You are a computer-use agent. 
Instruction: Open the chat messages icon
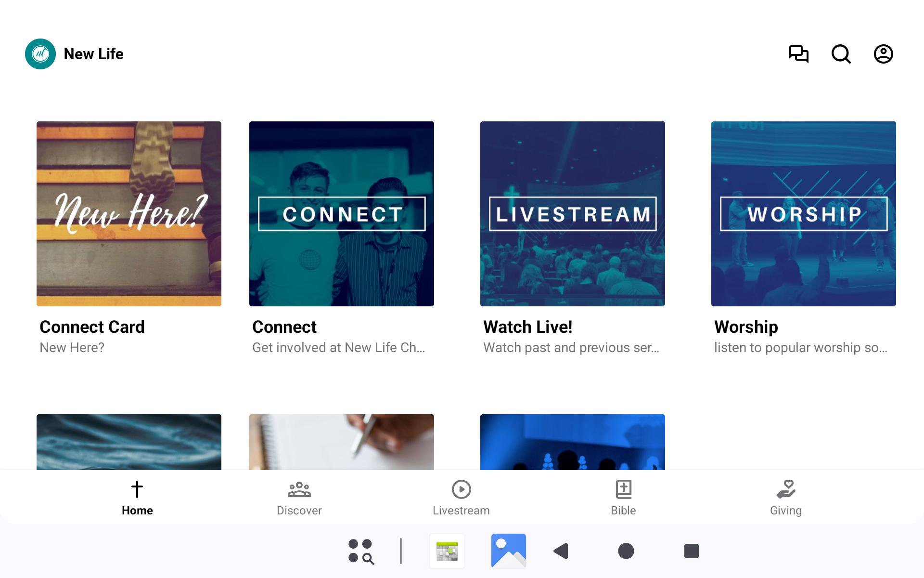(x=798, y=54)
